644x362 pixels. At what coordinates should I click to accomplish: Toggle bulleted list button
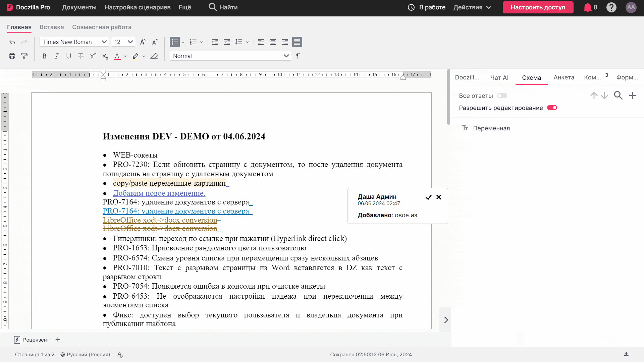click(174, 42)
